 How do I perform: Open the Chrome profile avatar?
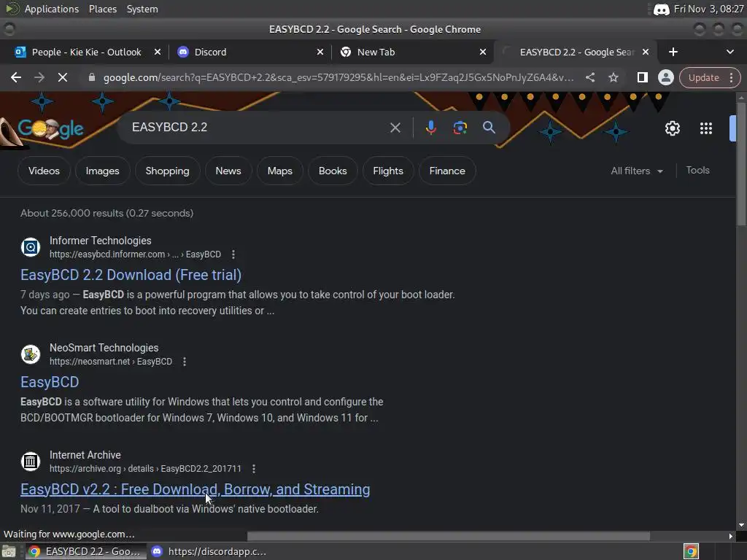point(665,77)
